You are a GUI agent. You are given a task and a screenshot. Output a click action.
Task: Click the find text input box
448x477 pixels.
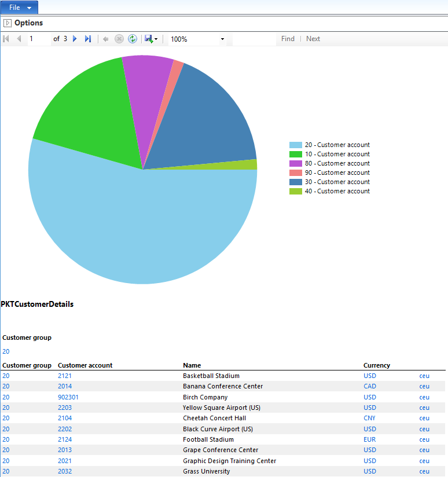tap(254, 39)
